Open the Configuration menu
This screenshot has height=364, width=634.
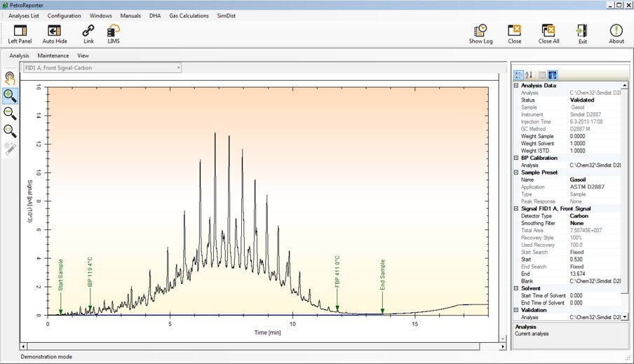pos(65,15)
